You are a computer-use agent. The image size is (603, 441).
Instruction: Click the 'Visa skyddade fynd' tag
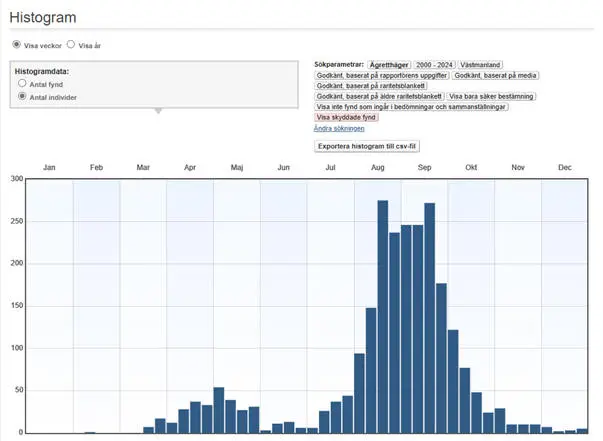(346, 117)
